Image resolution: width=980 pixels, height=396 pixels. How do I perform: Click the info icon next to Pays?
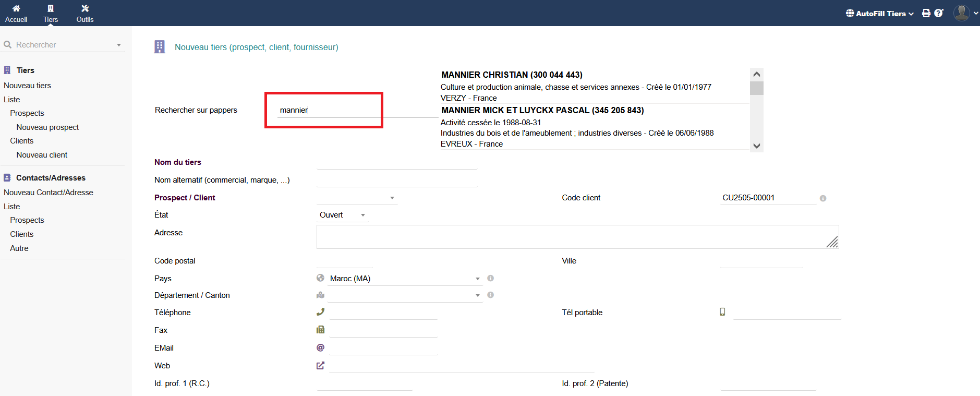[490, 279]
